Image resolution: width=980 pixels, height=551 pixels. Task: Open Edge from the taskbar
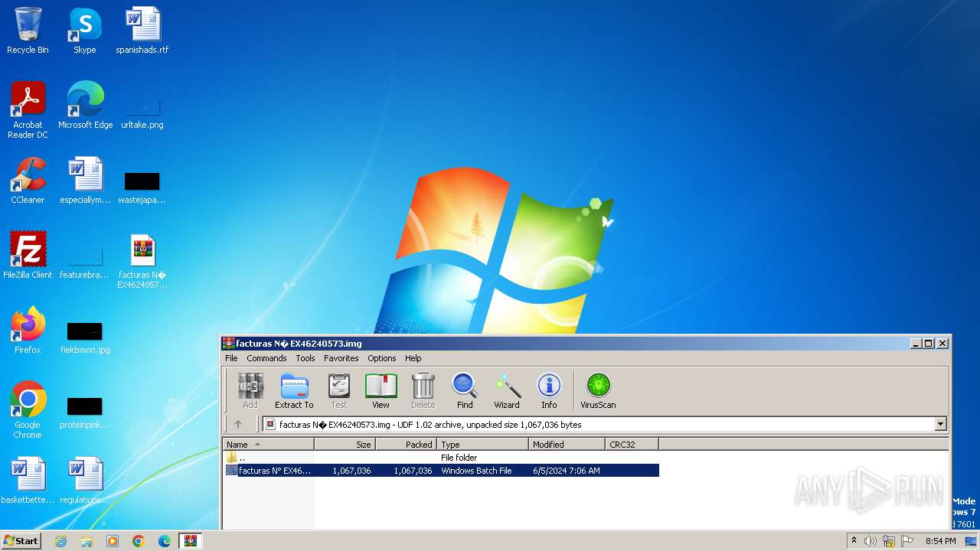point(165,541)
